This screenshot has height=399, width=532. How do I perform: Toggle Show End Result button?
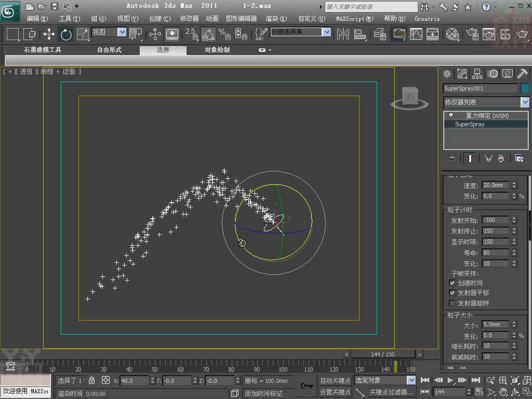pyautogui.click(x=470, y=158)
